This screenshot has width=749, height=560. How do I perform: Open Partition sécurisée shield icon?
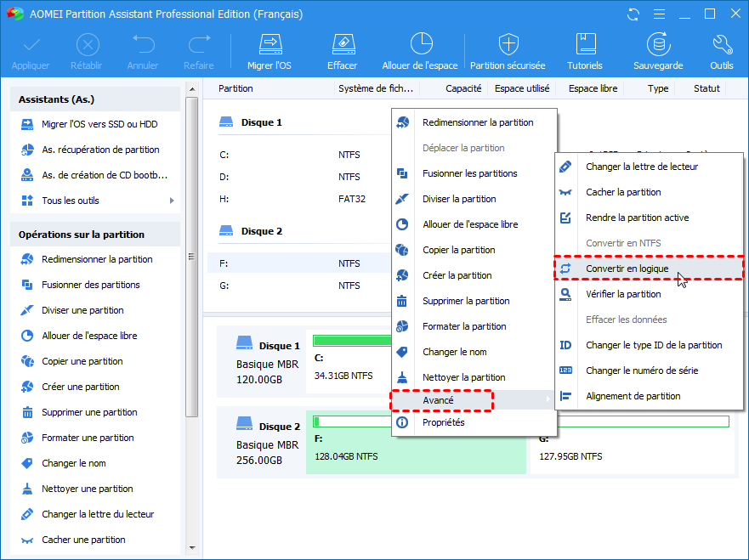[508, 44]
